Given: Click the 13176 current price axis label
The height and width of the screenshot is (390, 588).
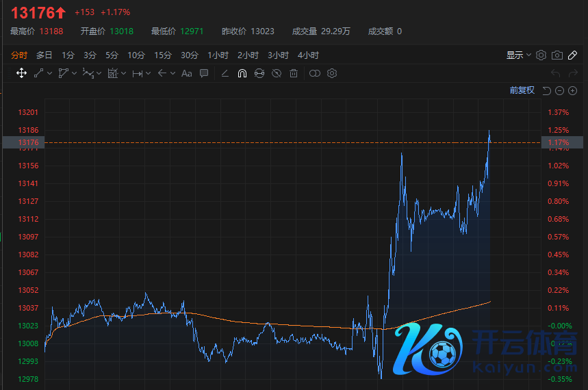Looking at the screenshot, I should (30, 142).
